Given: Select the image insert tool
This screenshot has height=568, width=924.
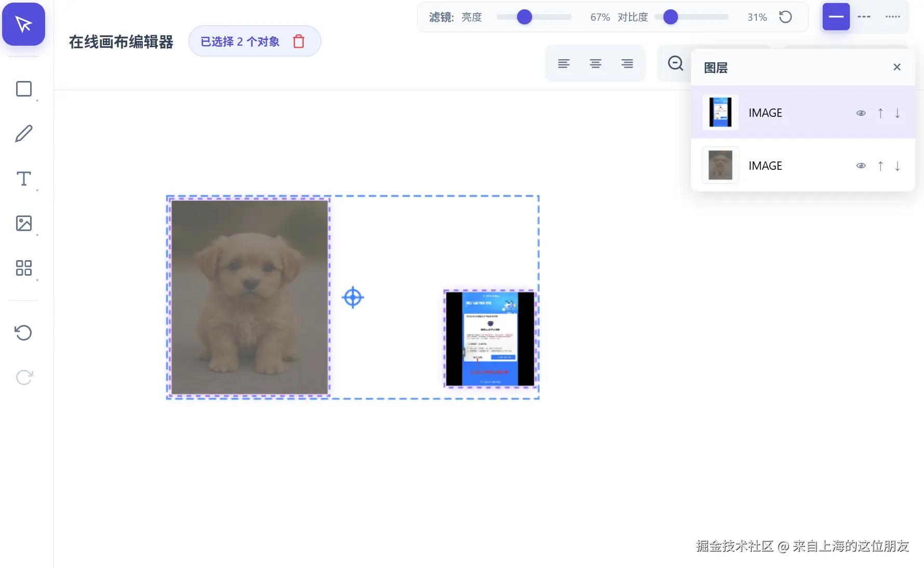Looking at the screenshot, I should 24,223.
